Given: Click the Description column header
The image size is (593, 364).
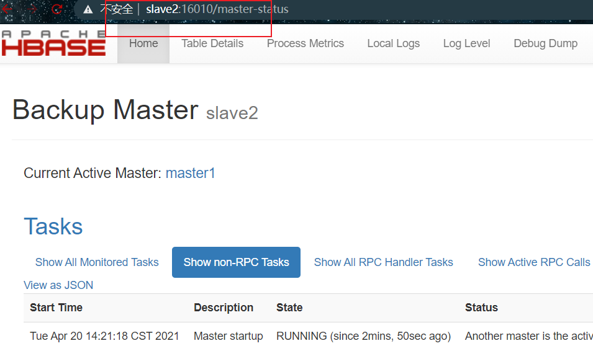Looking at the screenshot, I should (224, 308).
